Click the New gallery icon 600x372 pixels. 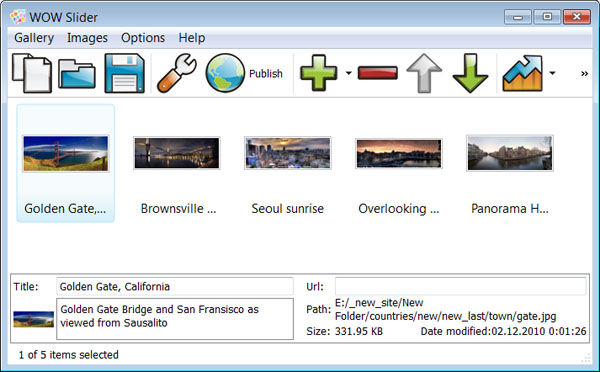coord(32,73)
